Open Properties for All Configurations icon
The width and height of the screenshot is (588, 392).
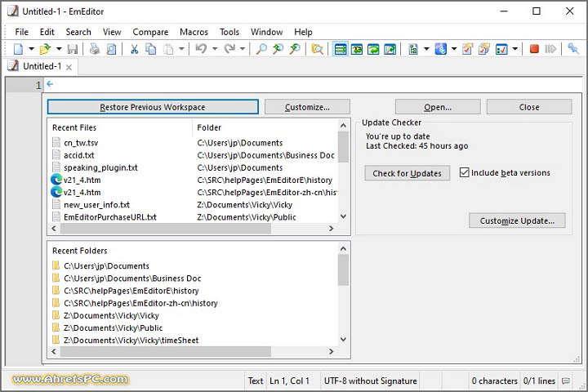coord(484,49)
